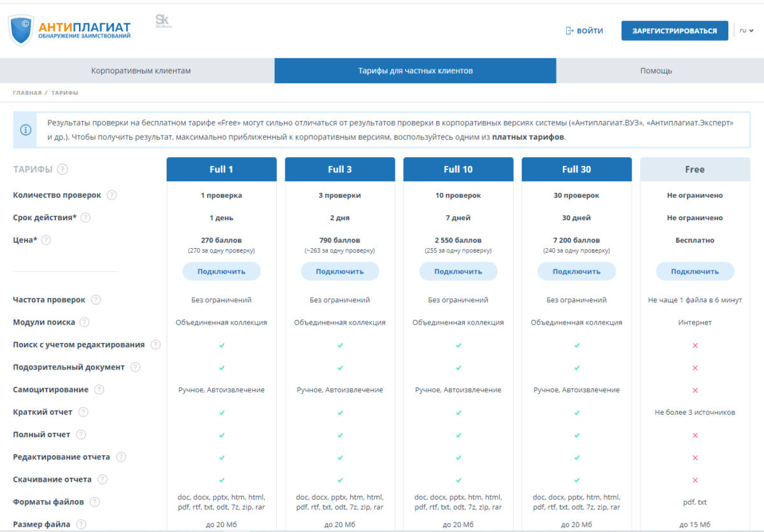
Task: Click Подключить under the Full 1 tariff
Action: (x=221, y=271)
